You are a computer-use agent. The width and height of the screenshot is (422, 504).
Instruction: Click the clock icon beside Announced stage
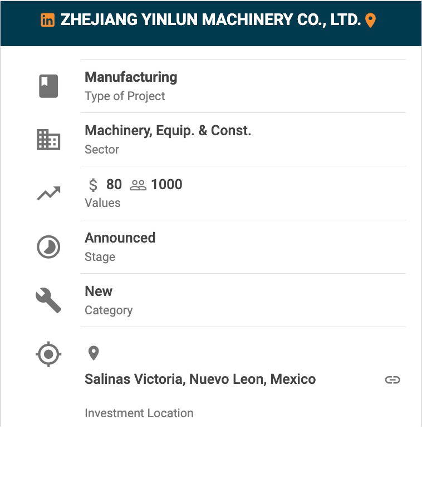click(48, 247)
